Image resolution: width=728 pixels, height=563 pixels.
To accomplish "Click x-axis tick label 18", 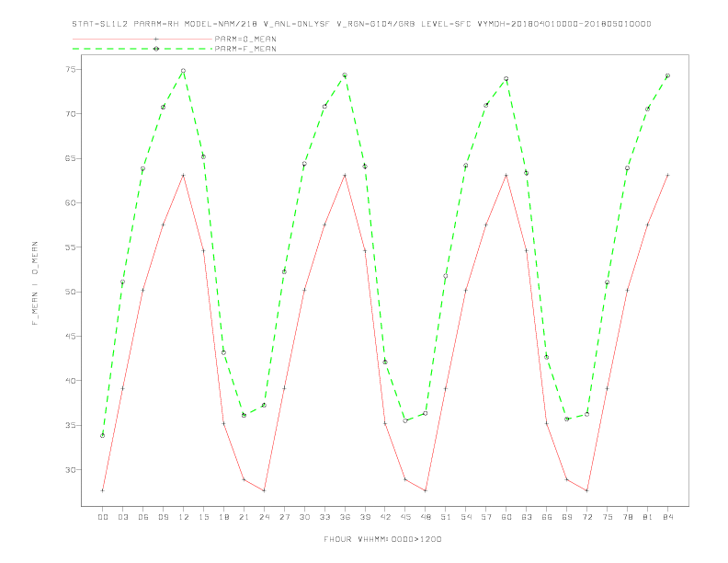I will (223, 517).
